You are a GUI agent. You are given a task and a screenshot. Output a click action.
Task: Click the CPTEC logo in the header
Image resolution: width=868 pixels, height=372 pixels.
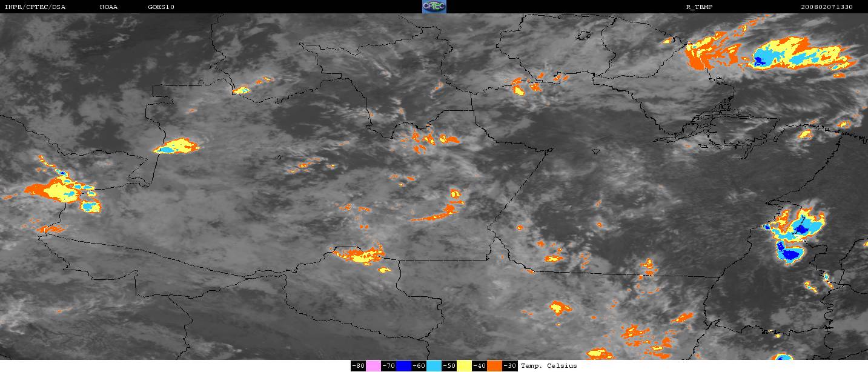click(434, 7)
